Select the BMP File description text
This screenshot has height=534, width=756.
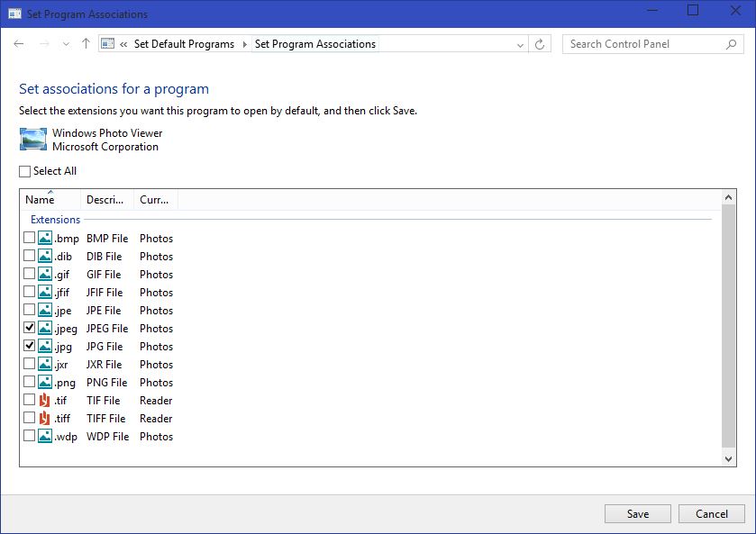[107, 239]
